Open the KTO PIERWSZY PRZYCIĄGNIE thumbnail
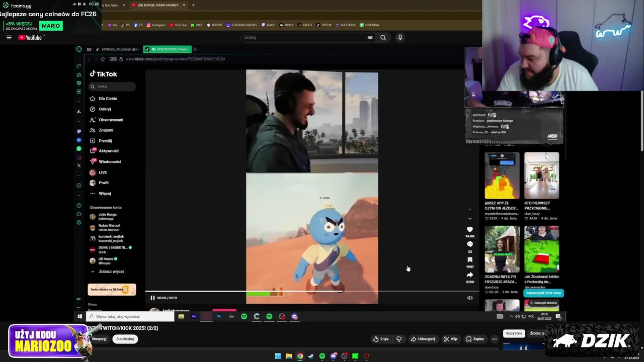 (541, 175)
